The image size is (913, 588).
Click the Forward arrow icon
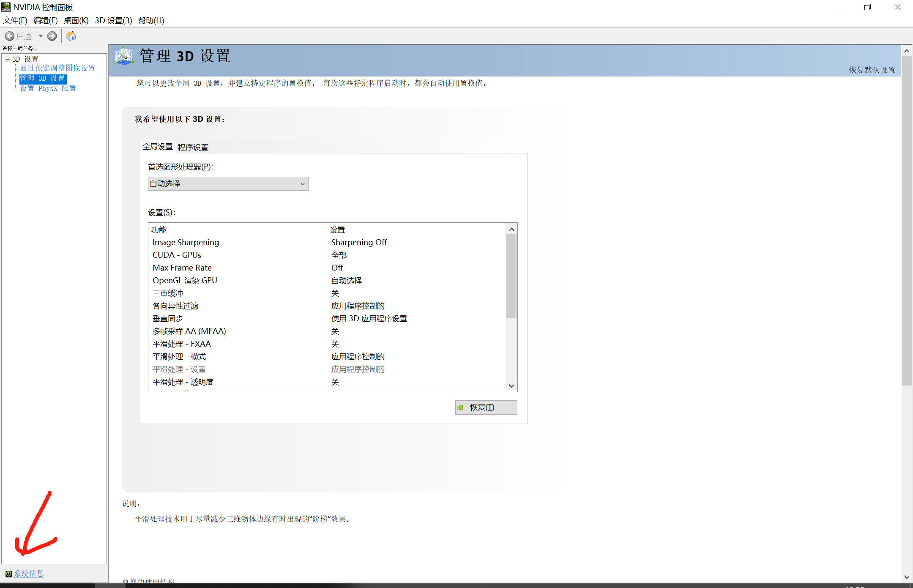click(52, 36)
